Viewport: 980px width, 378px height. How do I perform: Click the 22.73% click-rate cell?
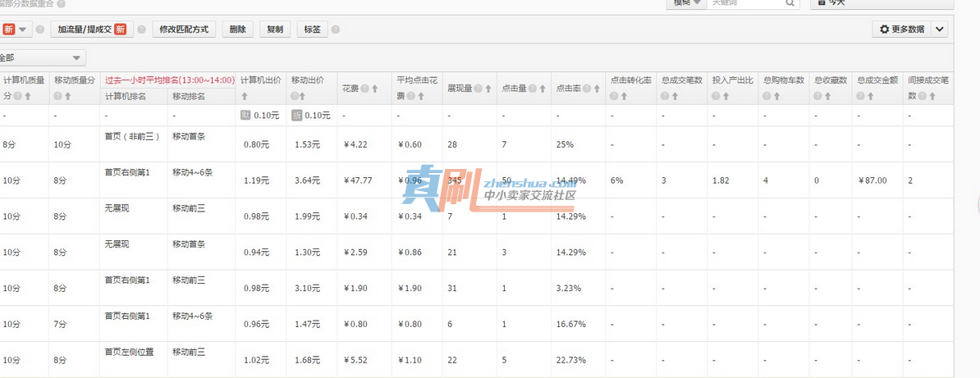tap(570, 360)
